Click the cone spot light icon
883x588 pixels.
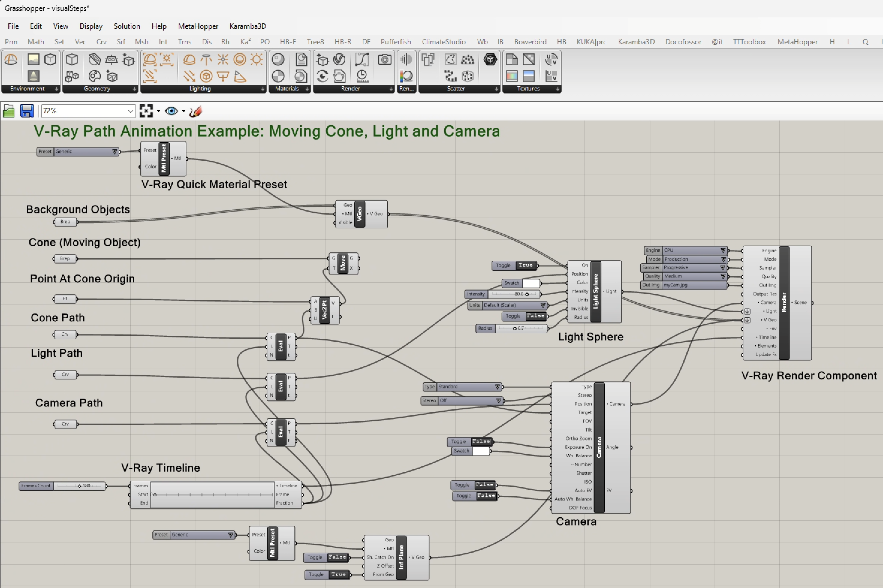click(240, 76)
